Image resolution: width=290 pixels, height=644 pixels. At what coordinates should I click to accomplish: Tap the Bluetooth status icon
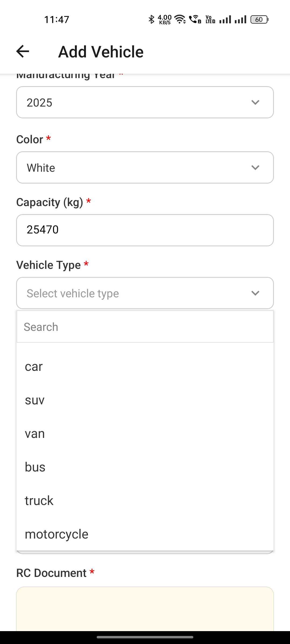(151, 19)
